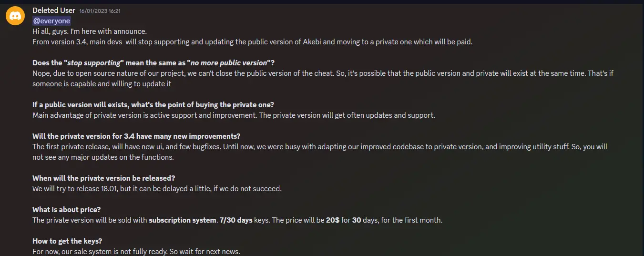Click the bold "20$" price text
The width and height of the screenshot is (644, 256).
(333, 220)
